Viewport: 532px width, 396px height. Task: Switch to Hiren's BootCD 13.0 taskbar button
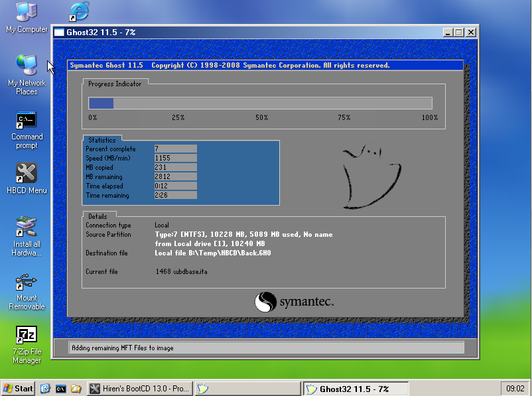(x=140, y=389)
